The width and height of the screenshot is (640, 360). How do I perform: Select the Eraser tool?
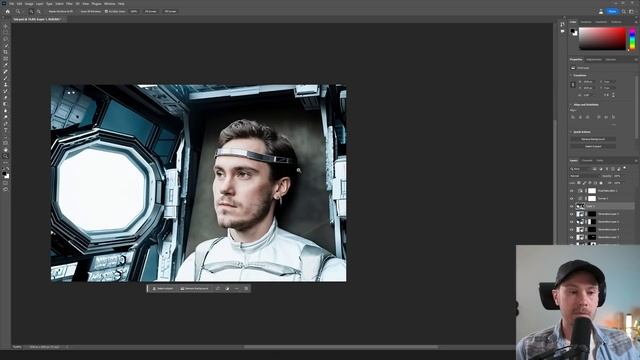(6, 98)
